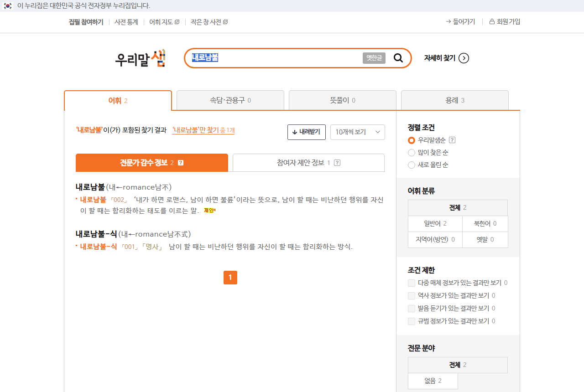The width and height of the screenshot is (584, 392).
Task: Click the '내로남불'만 찾기 link
Action: (203, 130)
